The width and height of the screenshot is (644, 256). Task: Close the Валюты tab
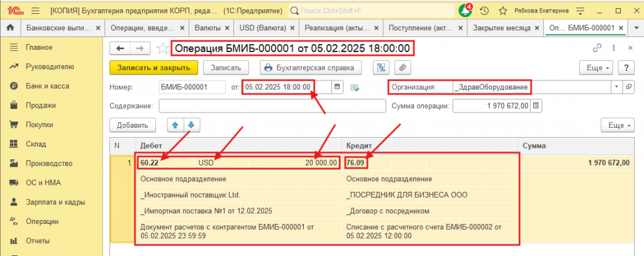point(226,28)
